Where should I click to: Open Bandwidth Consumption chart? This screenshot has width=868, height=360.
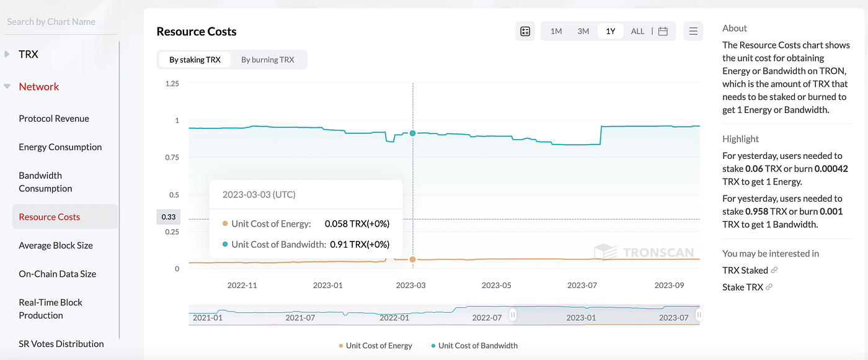pos(45,182)
